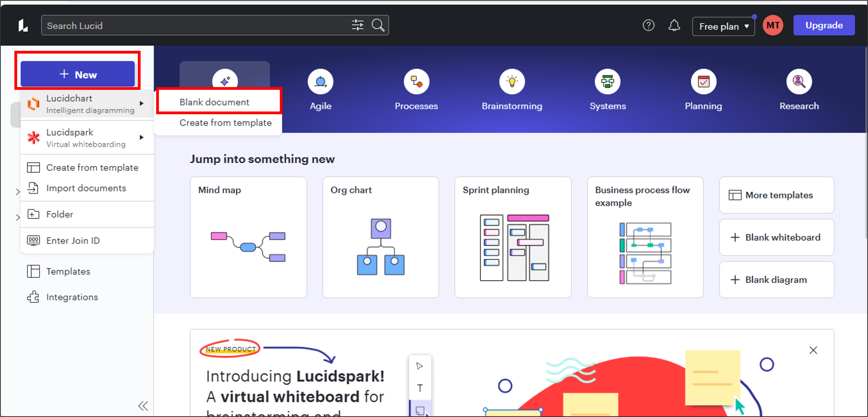Select the Brainstorming lightbulb icon
Screen dimensions: 868x417
[512, 82]
